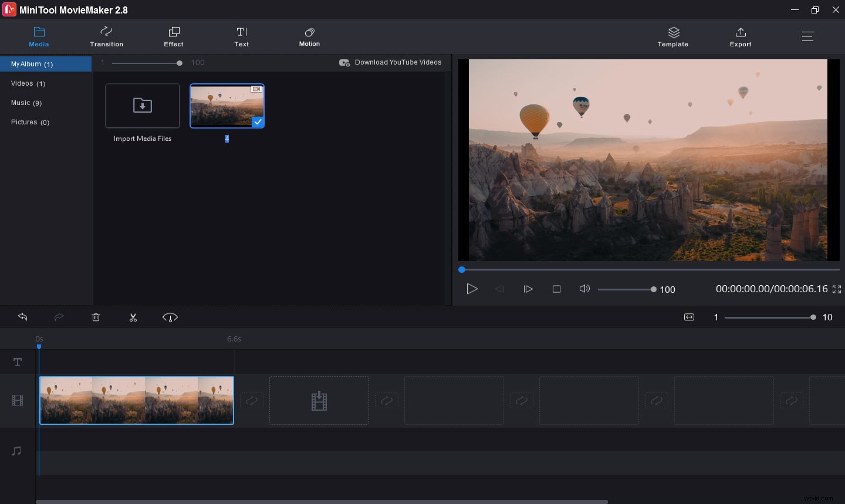Screen dimensions: 845x504
Task: Open the Motion panel
Action: click(309, 36)
